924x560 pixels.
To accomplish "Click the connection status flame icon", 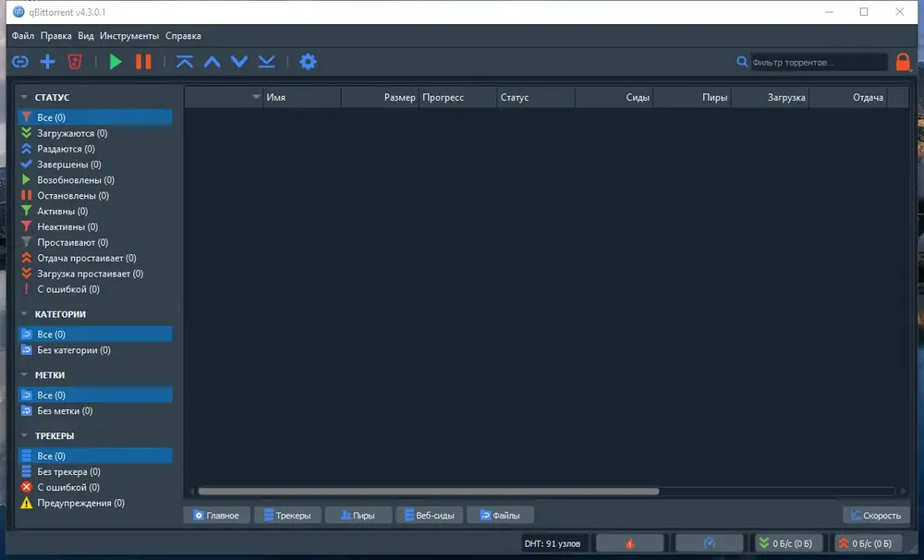I will click(630, 543).
